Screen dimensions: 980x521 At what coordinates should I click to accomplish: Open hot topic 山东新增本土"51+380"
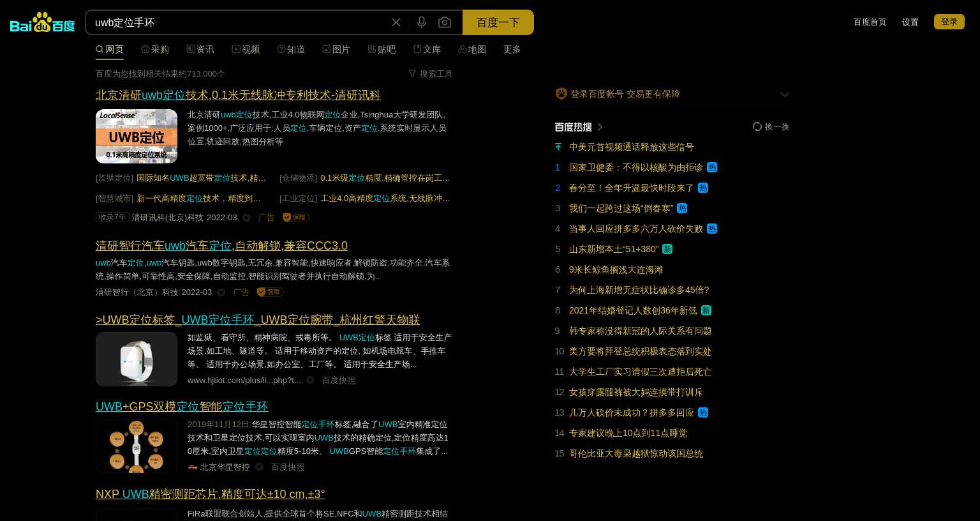pyautogui.click(x=614, y=249)
